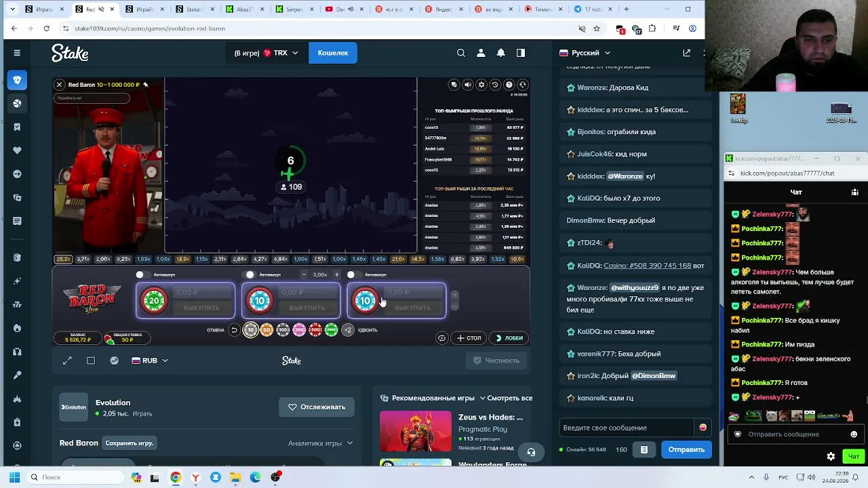Open the Stake hamburger menu
868x488 pixels.
click(x=17, y=53)
